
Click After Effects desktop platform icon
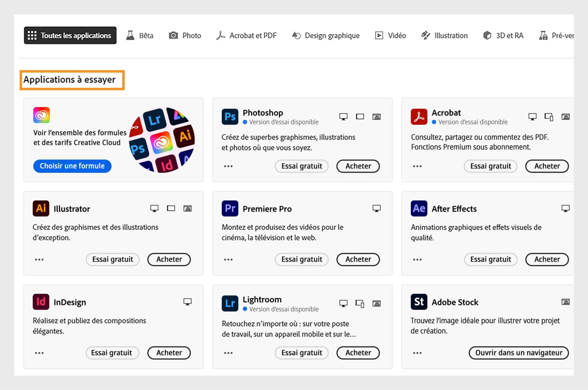point(566,208)
